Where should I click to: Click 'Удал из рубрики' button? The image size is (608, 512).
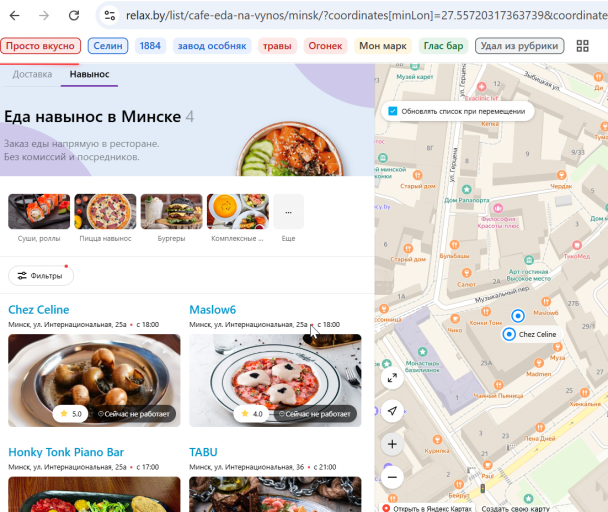(519, 46)
